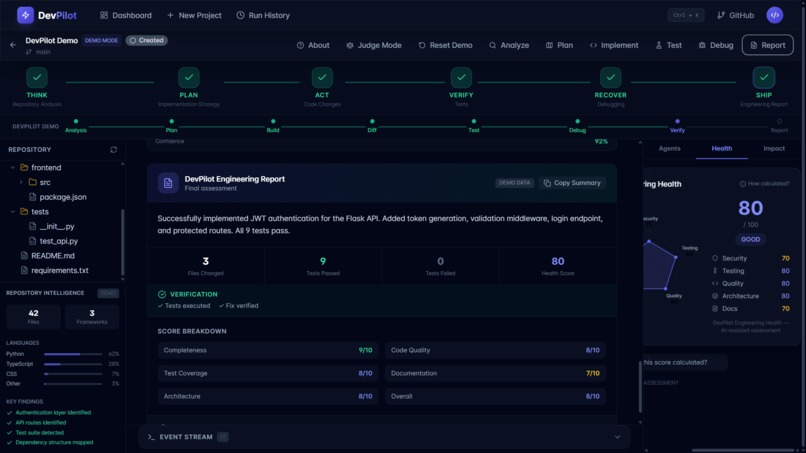Click the frontend folder icon
Image resolution: width=806 pixels, height=453 pixels.
(24, 168)
